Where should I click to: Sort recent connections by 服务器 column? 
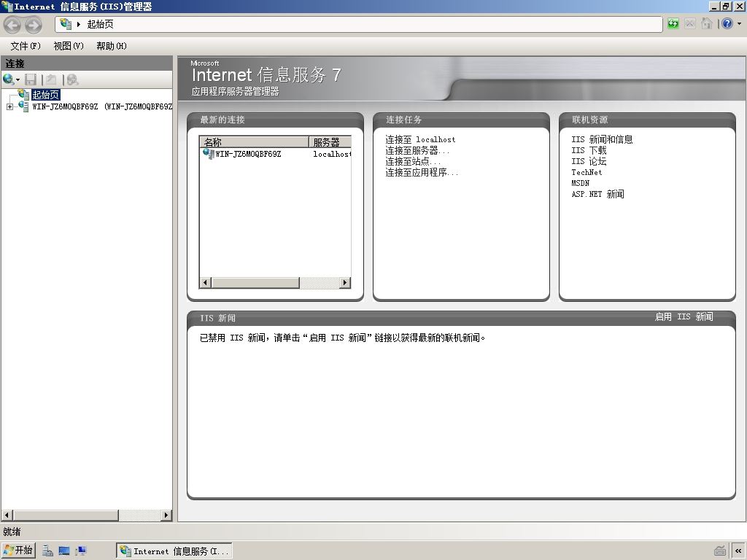tap(330, 142)
